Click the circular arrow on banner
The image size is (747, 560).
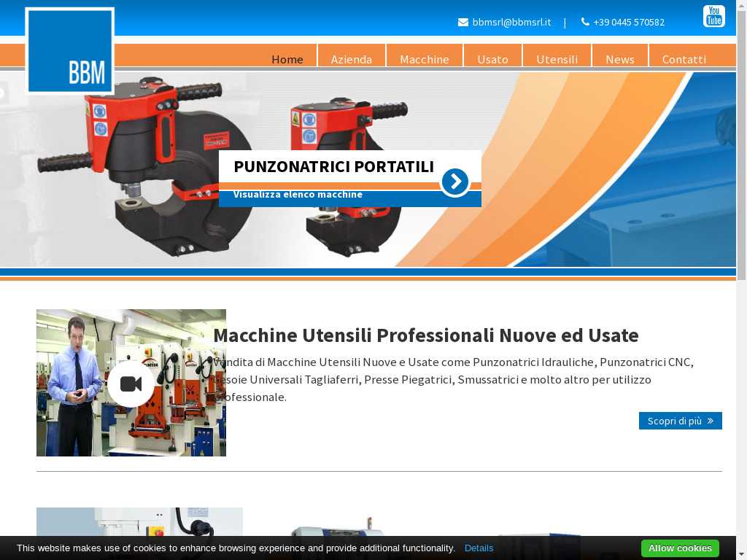455,182
